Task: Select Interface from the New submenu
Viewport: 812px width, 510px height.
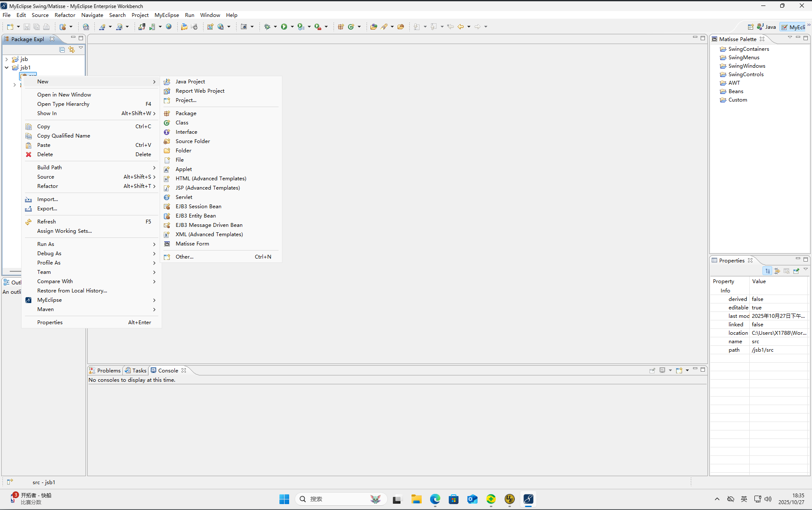Action: pyautogui.click(x=221, y=132)
